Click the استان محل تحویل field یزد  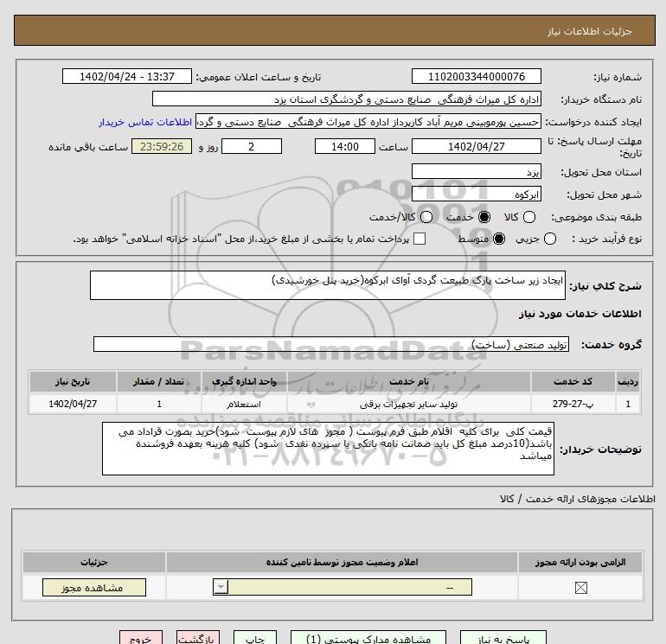(476, 172)
